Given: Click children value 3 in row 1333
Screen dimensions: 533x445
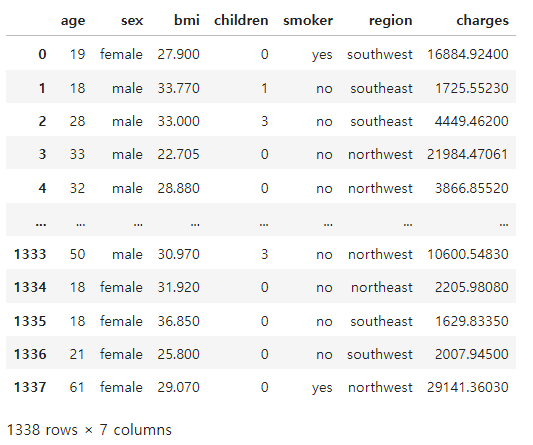Looking at the screenshot, I should pyautogui.click(x=264, y=254).
